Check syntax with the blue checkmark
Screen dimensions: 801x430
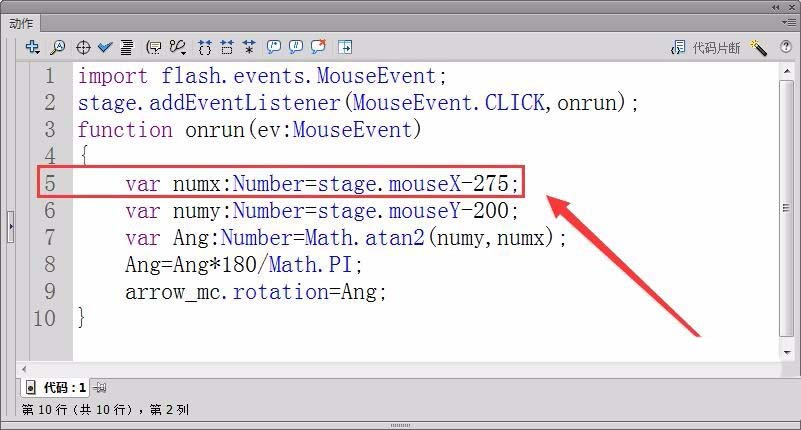point(105,47)
